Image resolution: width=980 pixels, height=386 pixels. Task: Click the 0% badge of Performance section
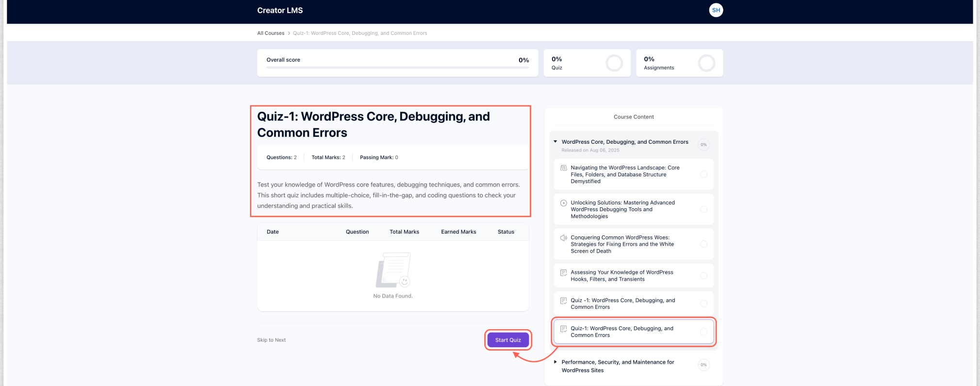pos(703,365)
